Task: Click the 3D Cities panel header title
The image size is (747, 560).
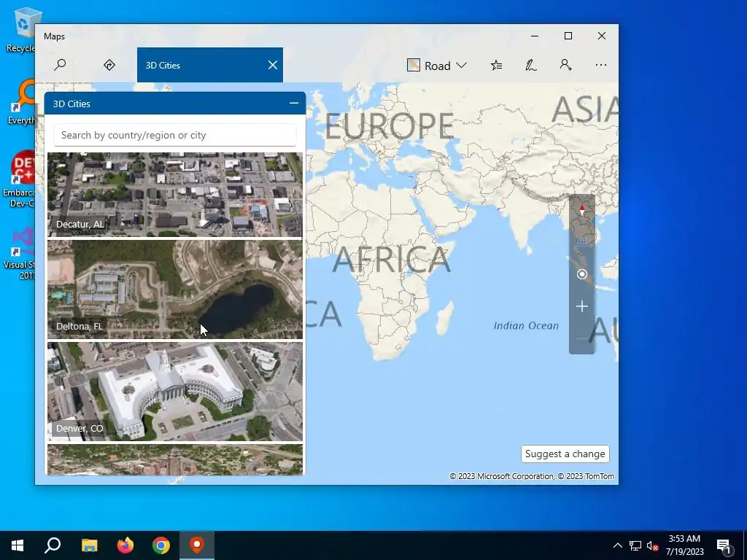Action: pyautogui.click(x=71, y=104)
